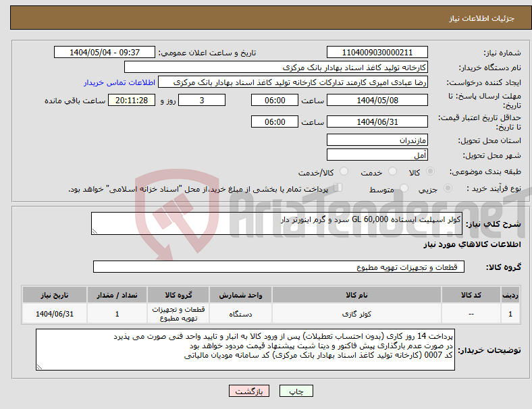Select the کالا/خدمت radio button

[344, 171]
